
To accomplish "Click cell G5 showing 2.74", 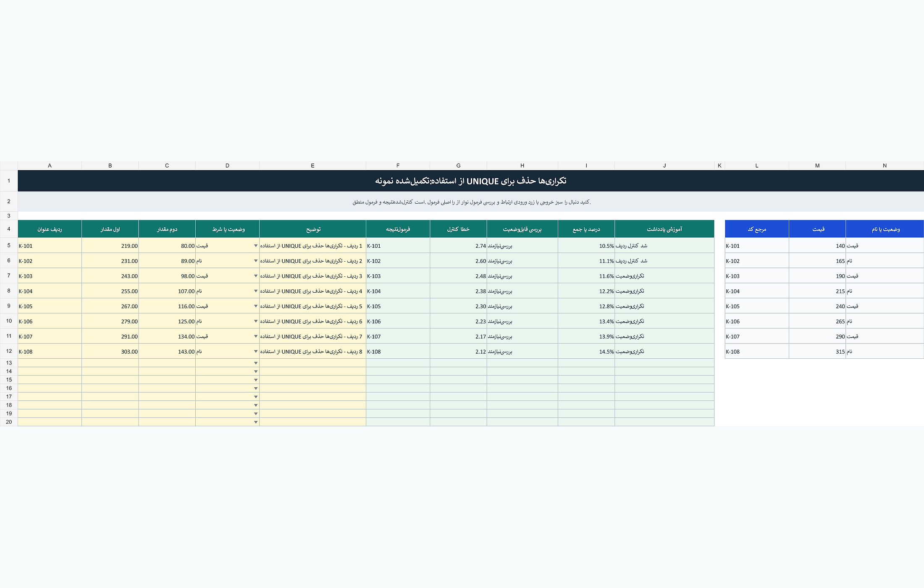I will coord(458,246).
